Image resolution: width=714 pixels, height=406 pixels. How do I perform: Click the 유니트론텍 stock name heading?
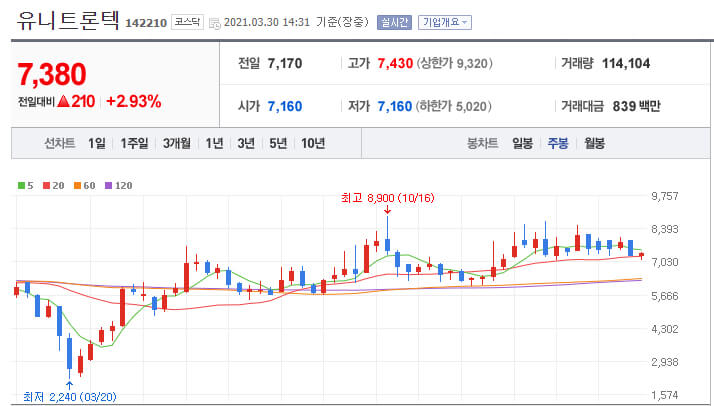68,20
